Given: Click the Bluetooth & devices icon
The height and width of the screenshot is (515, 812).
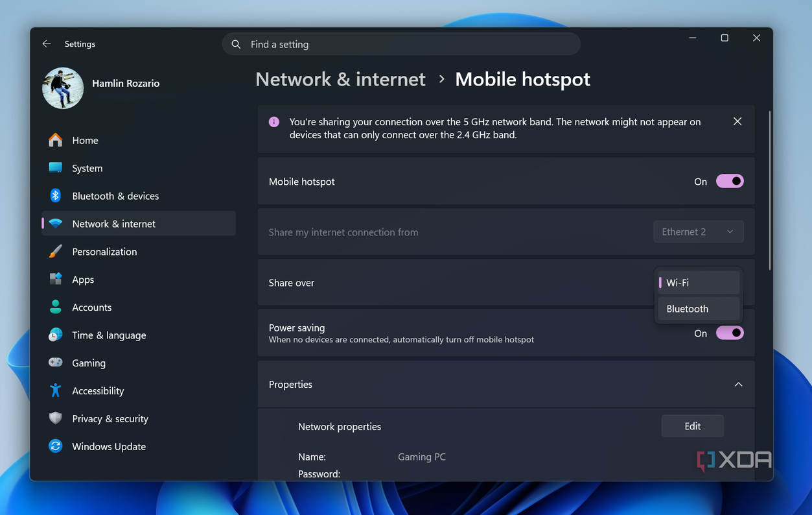Looking at the screenshot, I should [x=56, y=196].
